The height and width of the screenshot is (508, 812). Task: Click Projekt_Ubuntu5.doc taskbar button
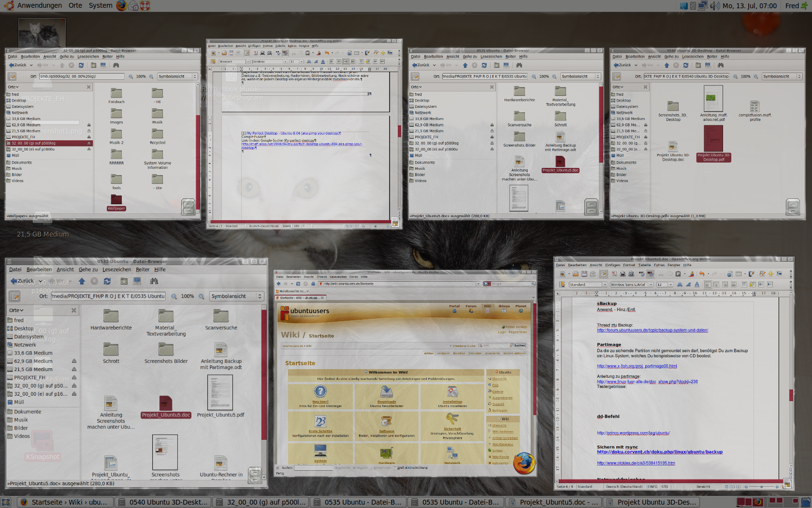click(x=553, y=502)
